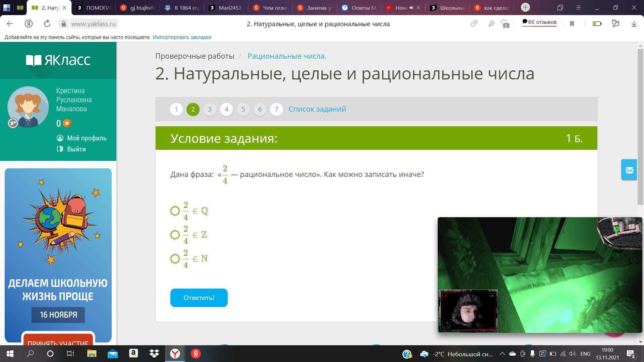
Task: Go to task number 5
Action: point(243,109)
